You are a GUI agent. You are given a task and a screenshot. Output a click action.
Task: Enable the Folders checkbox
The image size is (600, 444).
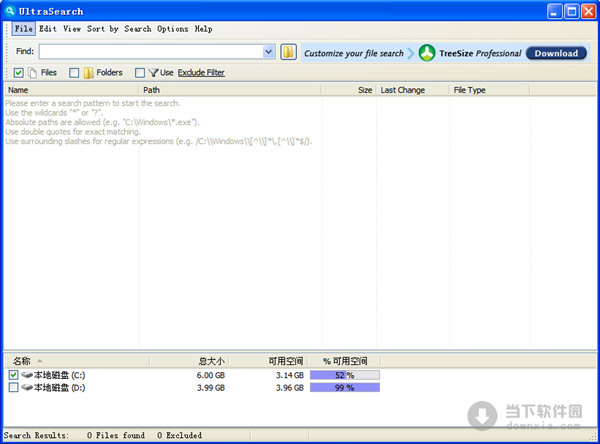point(74,73)
